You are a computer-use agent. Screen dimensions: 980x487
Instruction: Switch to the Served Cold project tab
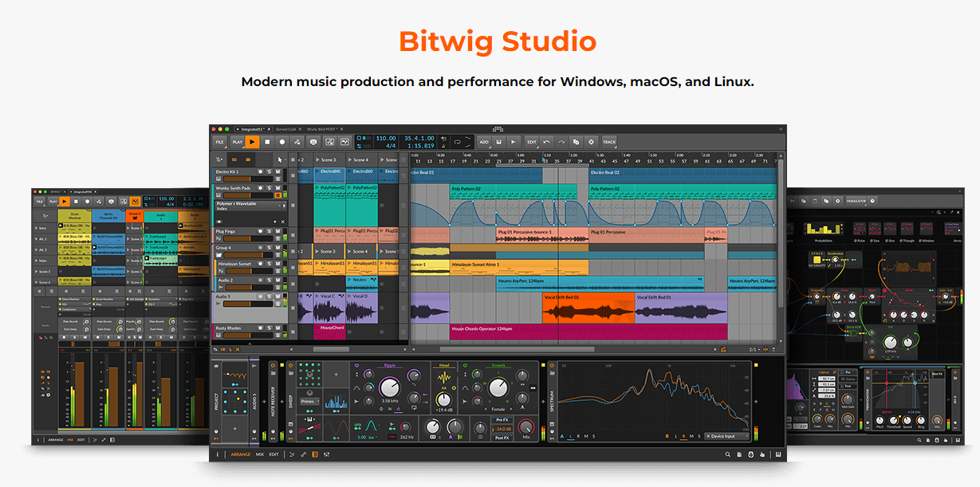(x=285, y=129)
